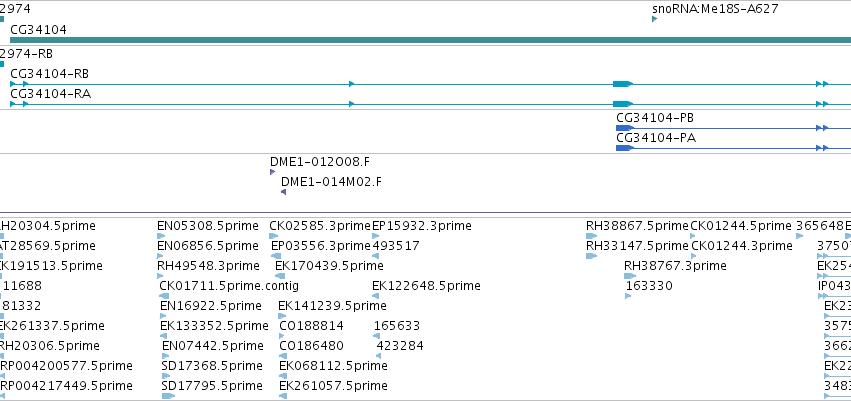851x401 pixels.
Task: Click the DME1-012O08.F label
Action: [x=320, y=162]
